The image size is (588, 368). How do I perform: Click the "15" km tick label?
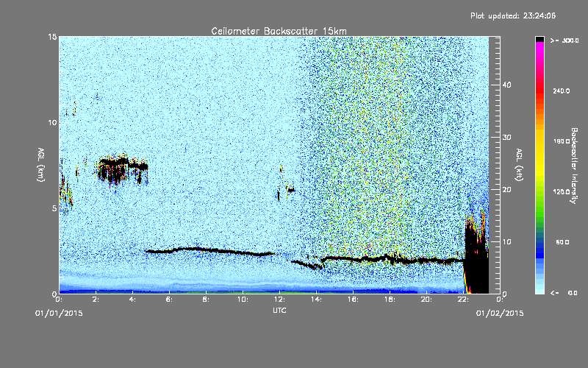pos(52,37)
